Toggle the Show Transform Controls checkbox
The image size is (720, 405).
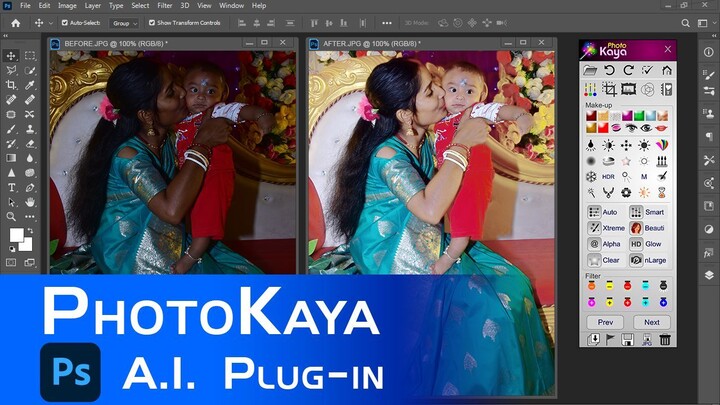pyautogui.click(x=152, y=22)
